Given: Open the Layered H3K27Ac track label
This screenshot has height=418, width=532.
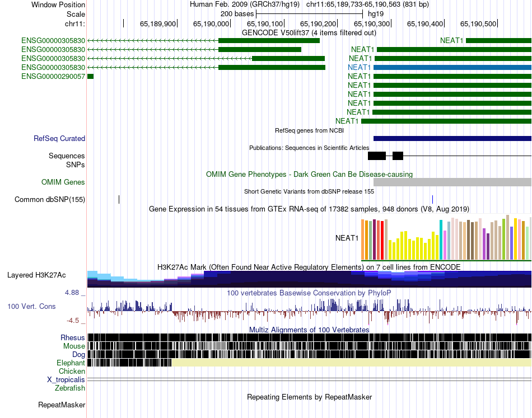Looking at the screenshot, I should (x=36, y=275).
